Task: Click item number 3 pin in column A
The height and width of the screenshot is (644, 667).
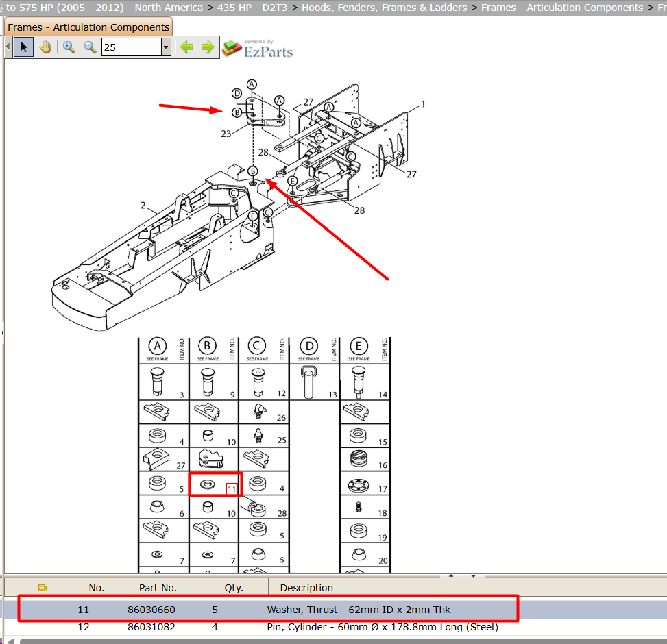Action: pos(157,382)
